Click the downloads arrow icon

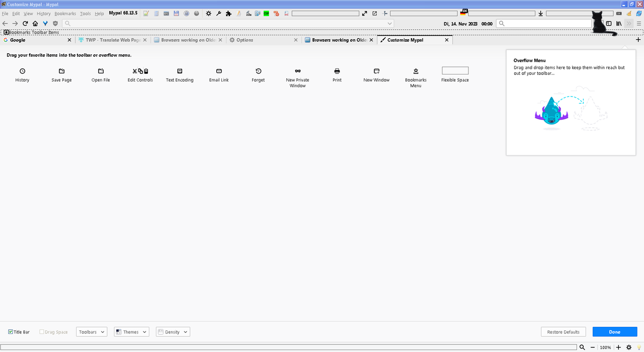(x=541, y=14)
